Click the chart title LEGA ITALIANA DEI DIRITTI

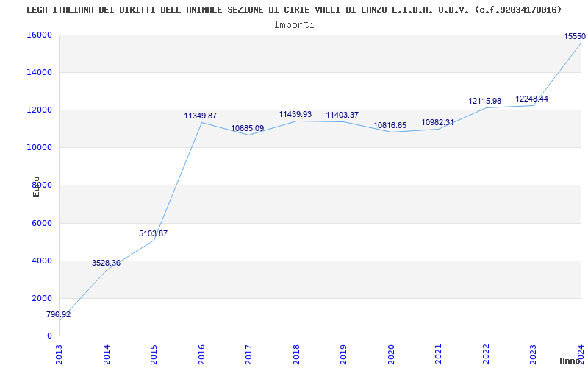(x=294, y=10)
